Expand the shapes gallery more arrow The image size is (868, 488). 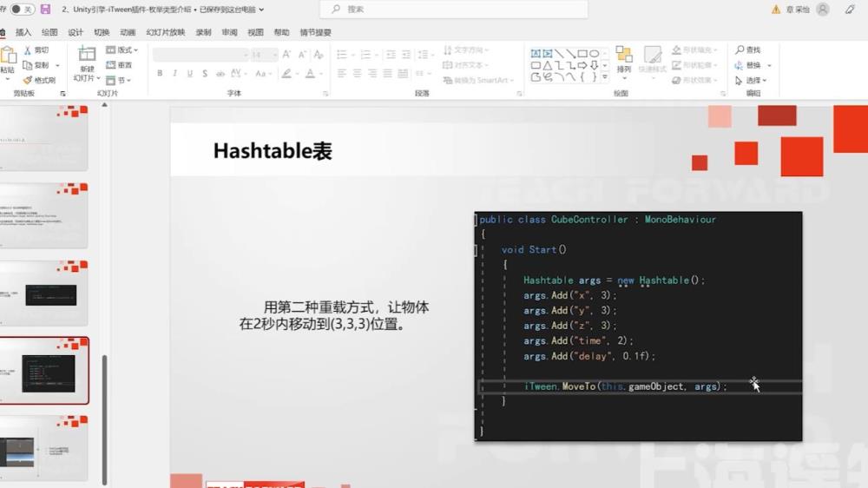click(605, 77)
